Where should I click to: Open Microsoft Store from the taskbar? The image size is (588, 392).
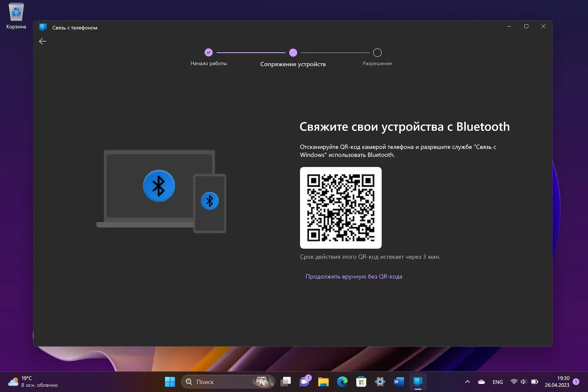click(361, 381)
